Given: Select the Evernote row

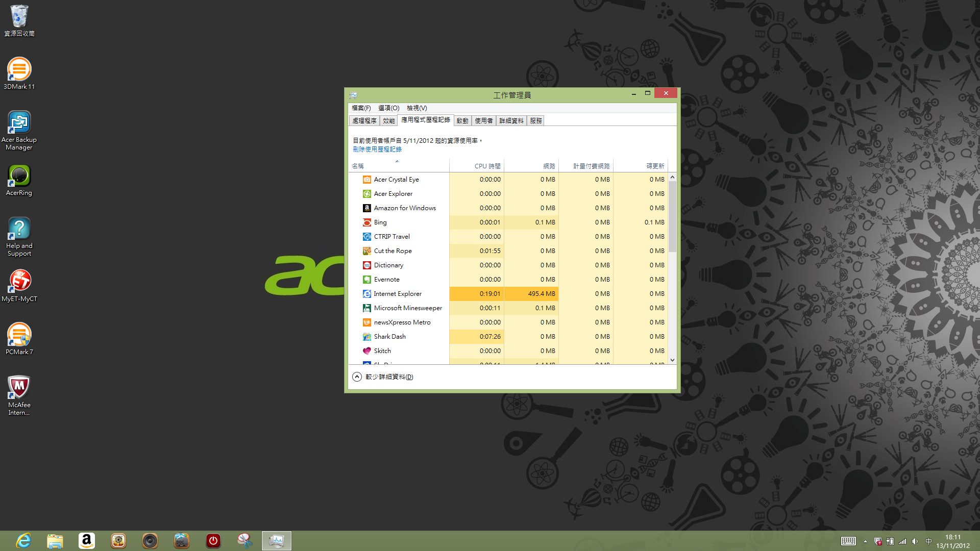Looking at the screenshot, I should pos(508,280).
